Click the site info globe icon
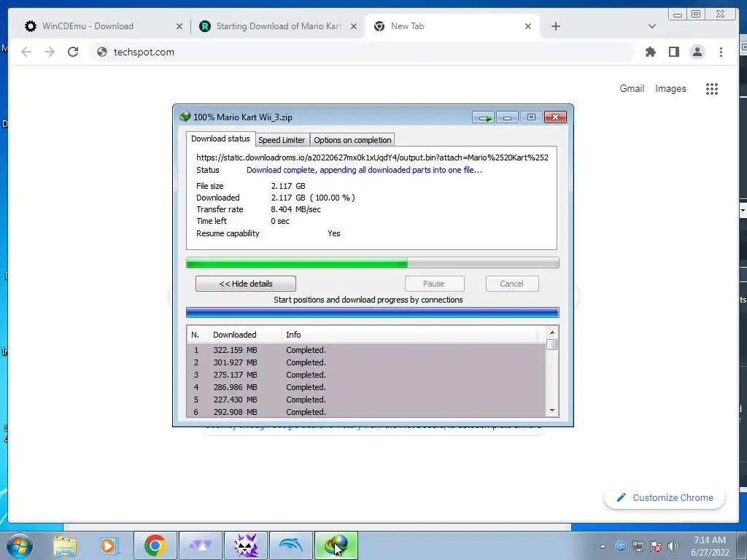 coord(102,52)
